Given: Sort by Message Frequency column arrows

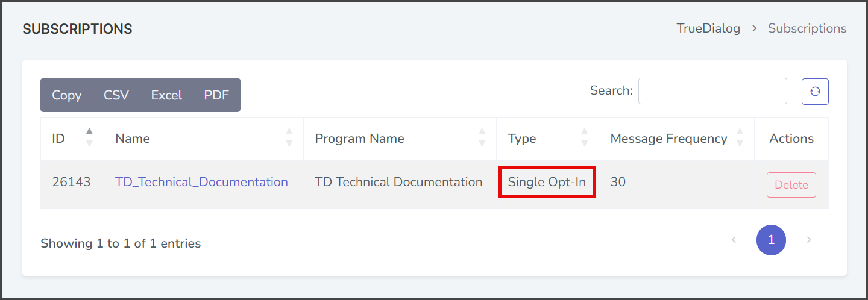Looking at the screenshot, I should 740,137.
